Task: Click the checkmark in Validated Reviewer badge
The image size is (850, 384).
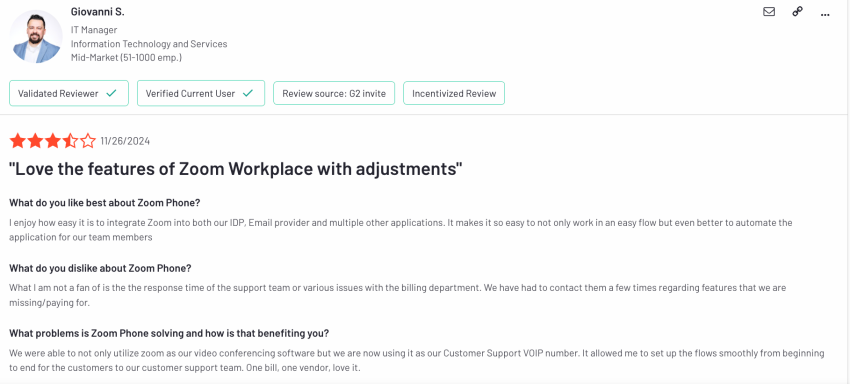Action: tap(111, 93)
